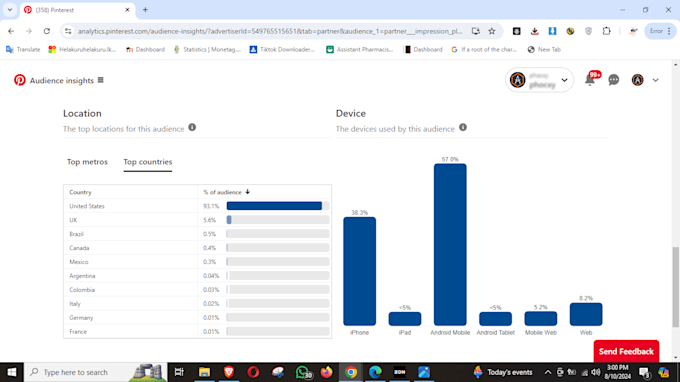
Task: Click the iPad bar in Device chart
Action: click(405, 319)
